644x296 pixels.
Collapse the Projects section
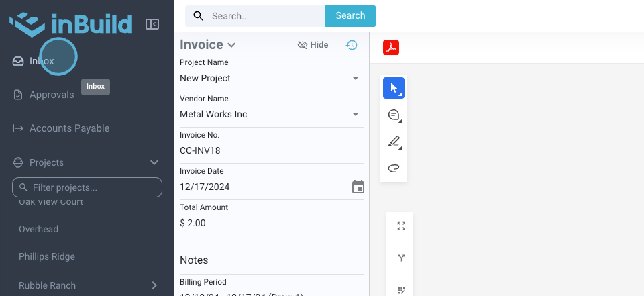pos(154,162)
